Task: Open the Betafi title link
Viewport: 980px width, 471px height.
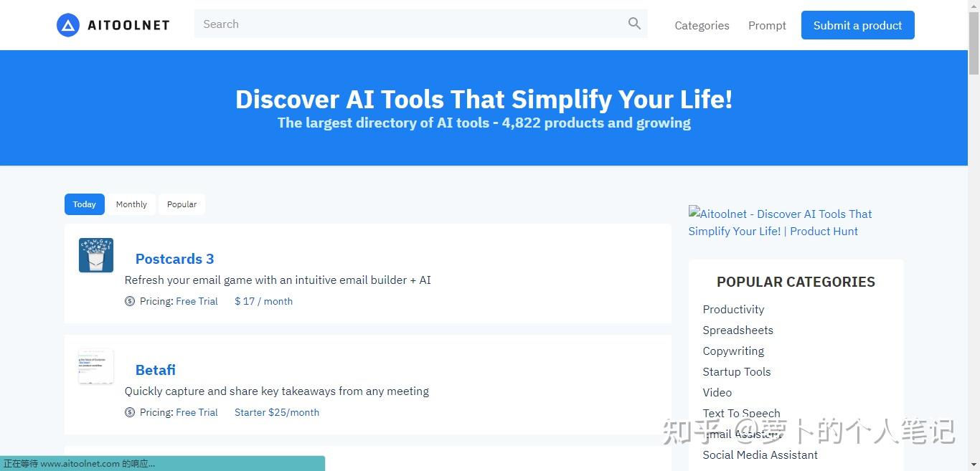Action: click(x=156, y=370)
